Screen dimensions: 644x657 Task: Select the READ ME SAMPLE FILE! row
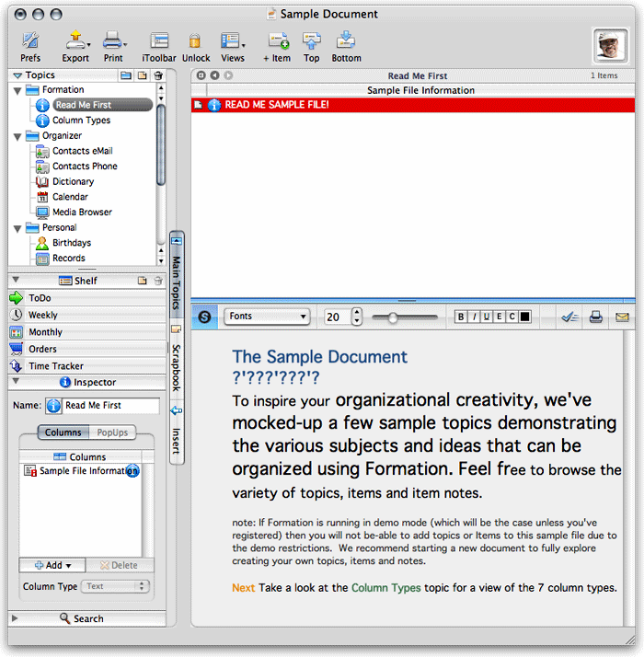tap(413, 105)
